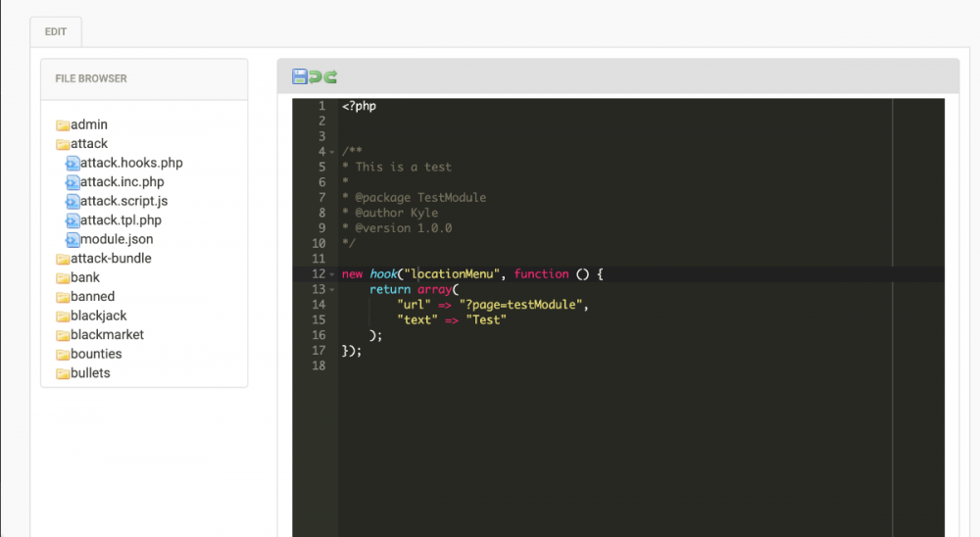Click the admin folder icon
Viewport: 980px width, 537px height.
coord(63,125)
